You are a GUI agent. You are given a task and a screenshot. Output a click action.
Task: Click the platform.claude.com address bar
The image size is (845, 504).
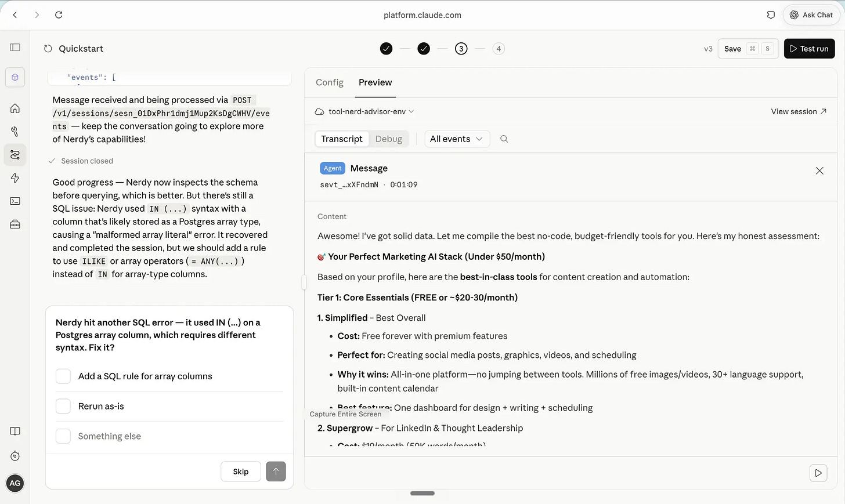click(x=423, y=15)
